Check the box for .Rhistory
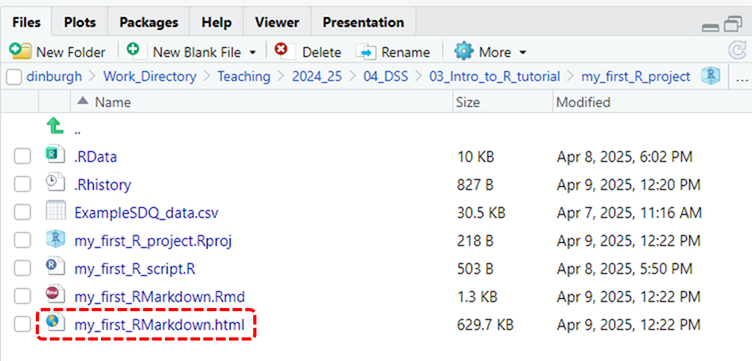 (22, 185)
